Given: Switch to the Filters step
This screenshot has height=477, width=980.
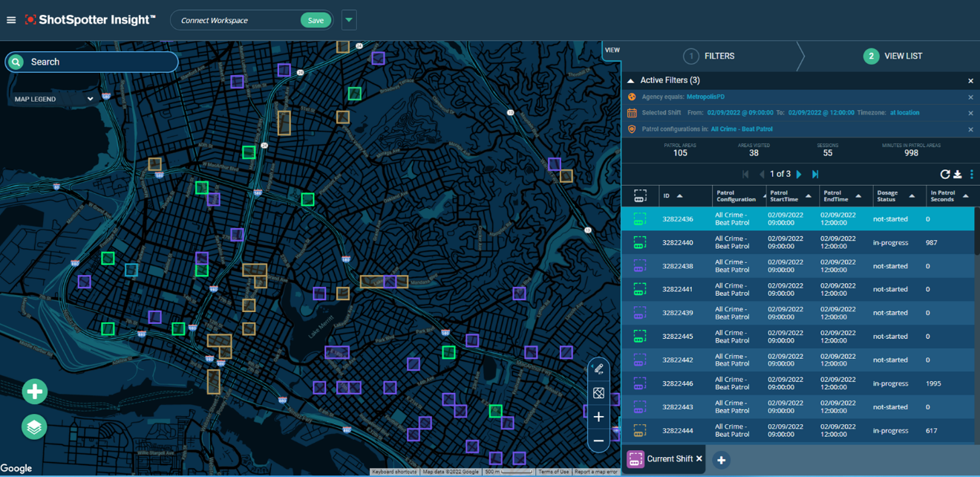Looking at the screenshot, I should point(710,56).
